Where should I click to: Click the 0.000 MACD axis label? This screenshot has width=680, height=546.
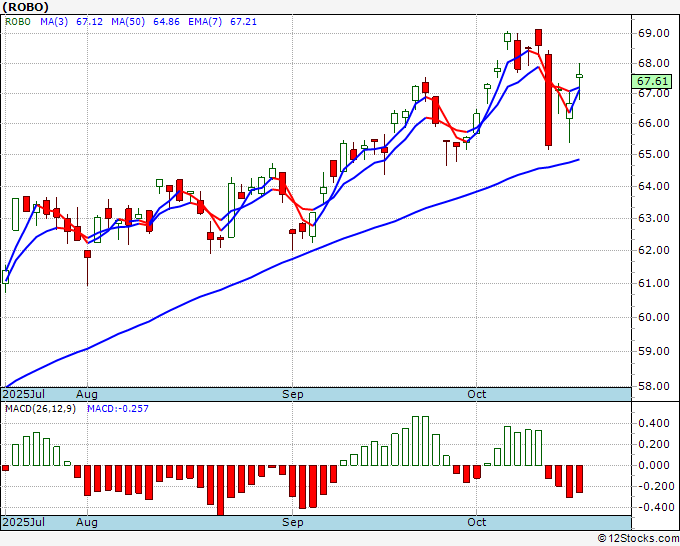click(654, 465)
